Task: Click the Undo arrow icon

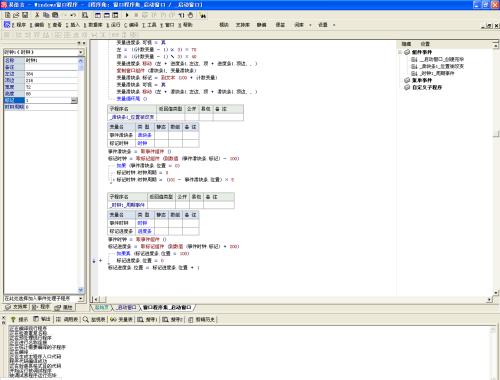Action: pyautogui.click(x=73, y=15)
